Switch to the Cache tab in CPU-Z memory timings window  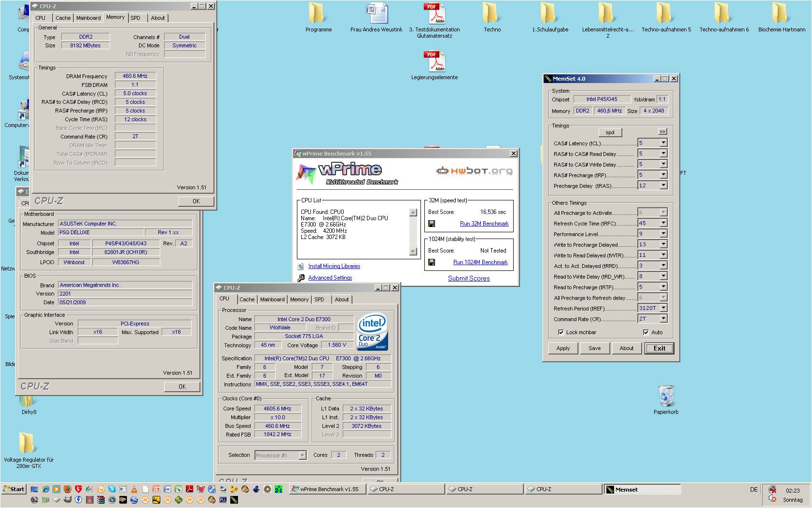pyautogui.click(x=63, y=18)
